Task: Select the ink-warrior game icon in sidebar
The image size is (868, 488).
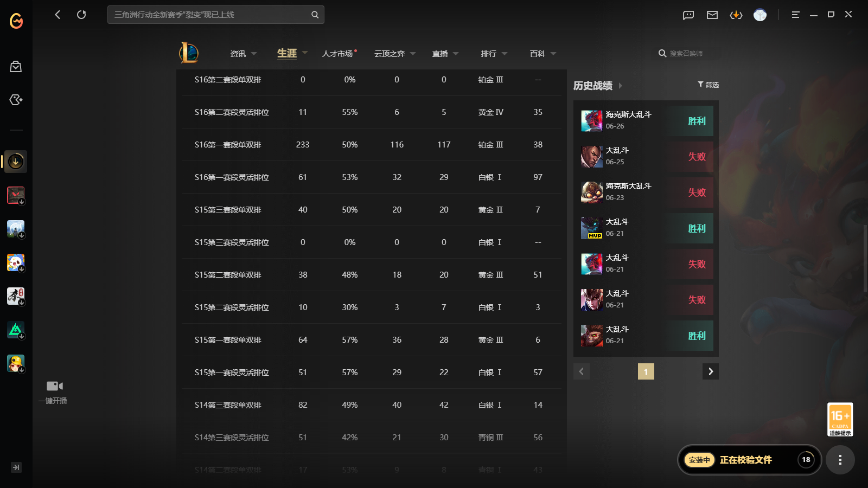Action: point(16,296)
